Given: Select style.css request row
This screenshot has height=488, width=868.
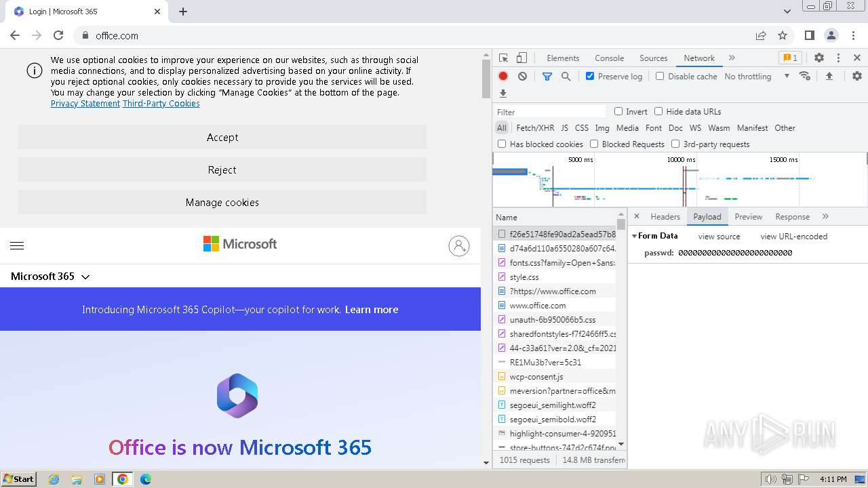Looking at the screenshot, I should click(555, 277).
